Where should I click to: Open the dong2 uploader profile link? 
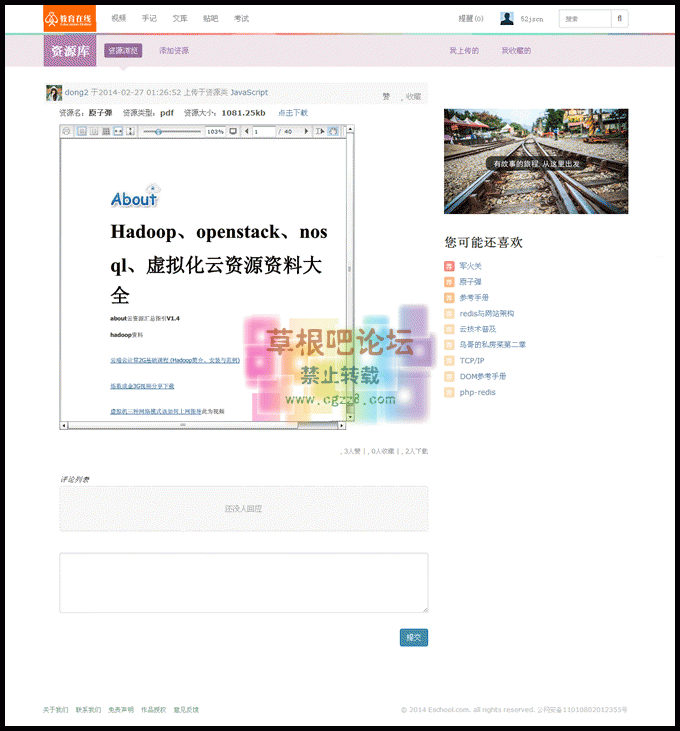click(76, 92)
